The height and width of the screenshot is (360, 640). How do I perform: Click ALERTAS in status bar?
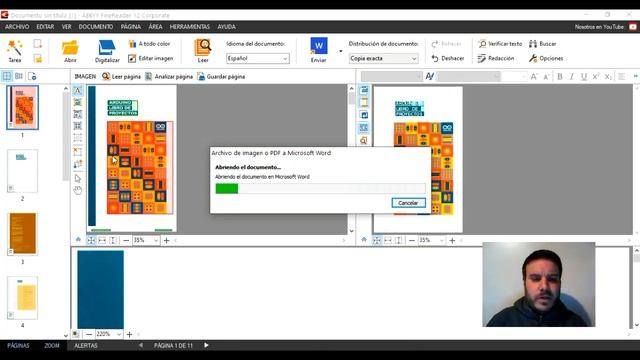86,345
